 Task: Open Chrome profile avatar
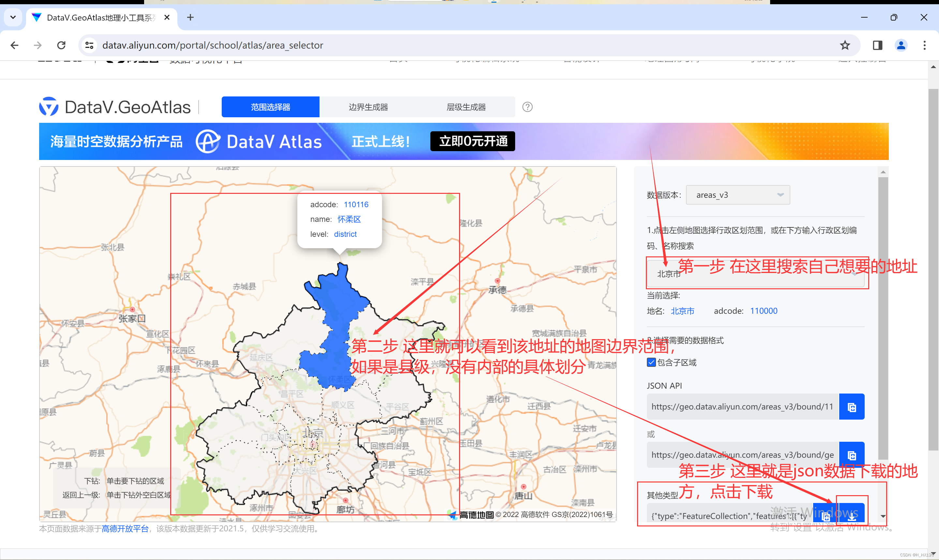click(x=901, y=45)
